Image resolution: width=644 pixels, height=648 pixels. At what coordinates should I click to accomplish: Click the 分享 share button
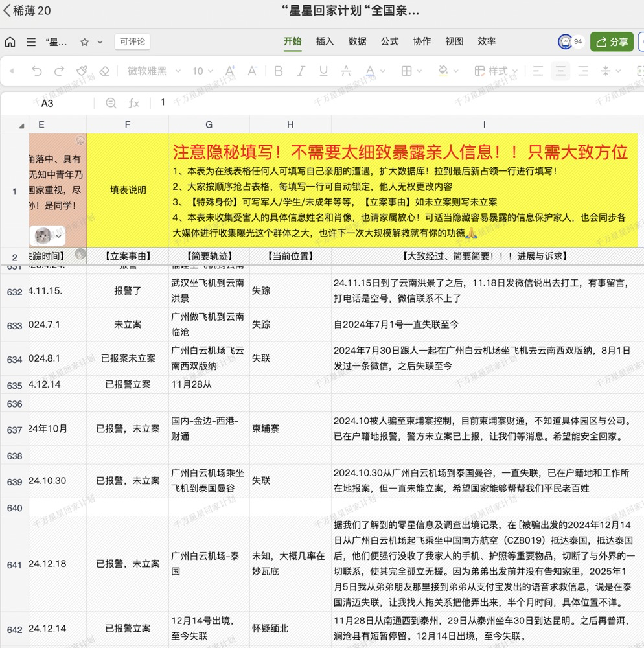tap(612, 41)
